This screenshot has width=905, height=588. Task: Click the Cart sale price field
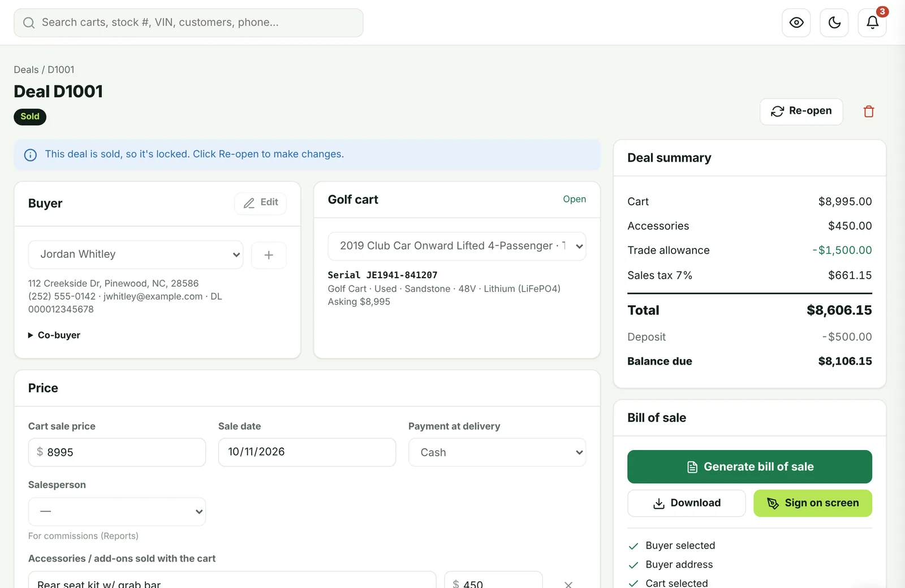coord(117,452)
